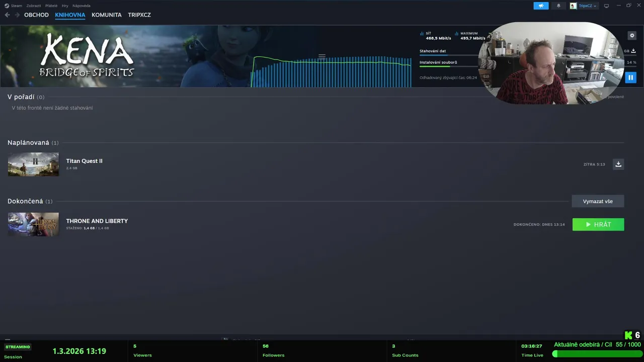Click the Throne and Liberty 'STAŽENO' size text
644x362 pixels.
(x=88, y=228)
